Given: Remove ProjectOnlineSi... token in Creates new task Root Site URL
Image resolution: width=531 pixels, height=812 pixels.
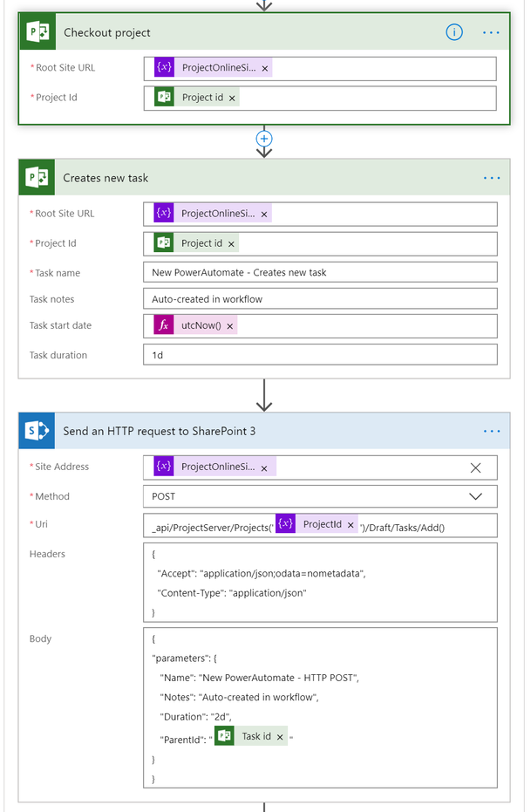Looking at the screenshot, I should click(264, 215).
